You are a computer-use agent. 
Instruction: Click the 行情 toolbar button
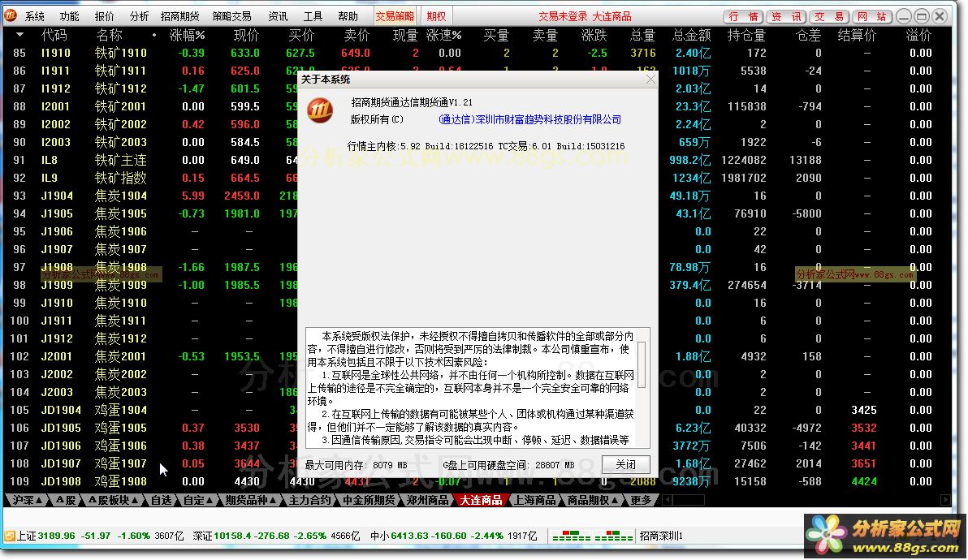click(x=743, y=17)
